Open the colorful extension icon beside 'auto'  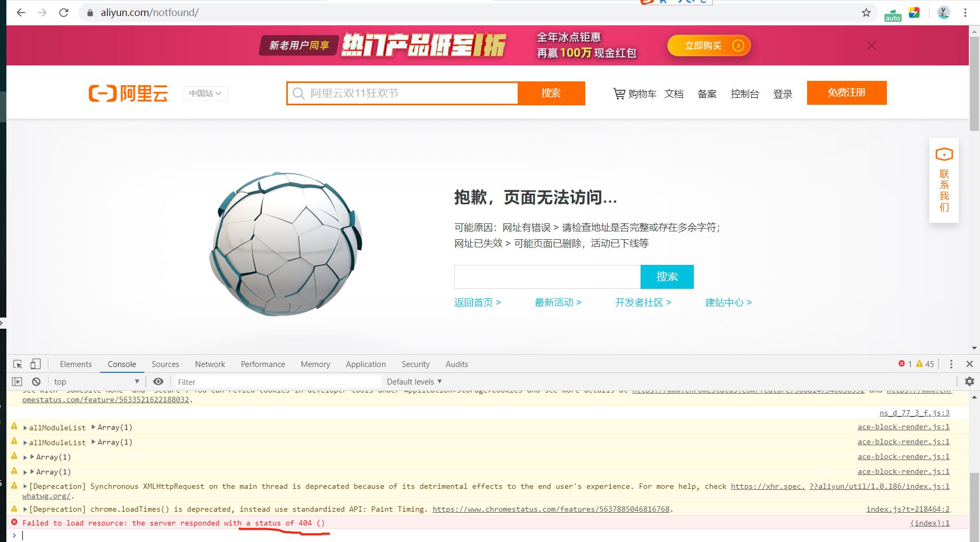[x=915, y=13]
